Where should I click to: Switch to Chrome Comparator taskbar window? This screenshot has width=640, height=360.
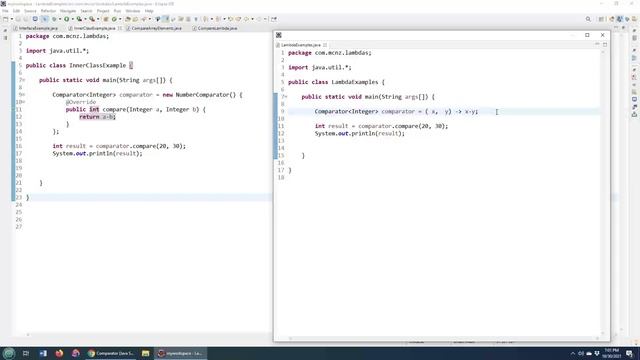111,353
